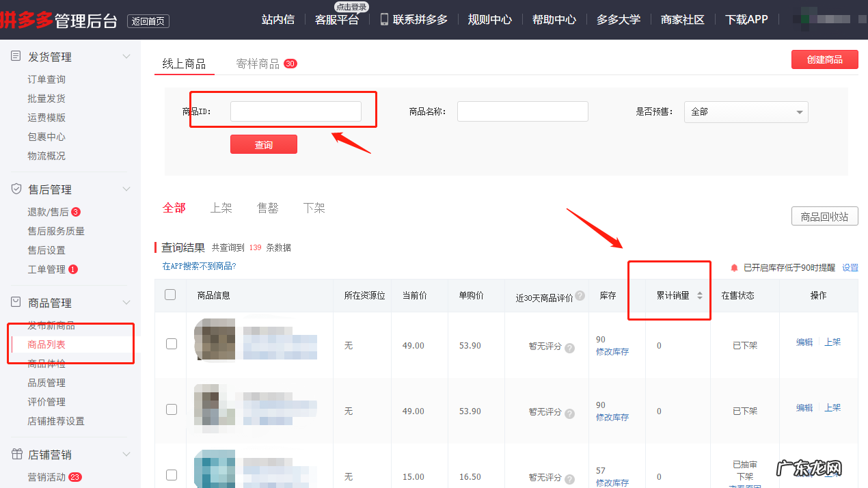Click the 店铺营销 gift icon

click(16, 455)
